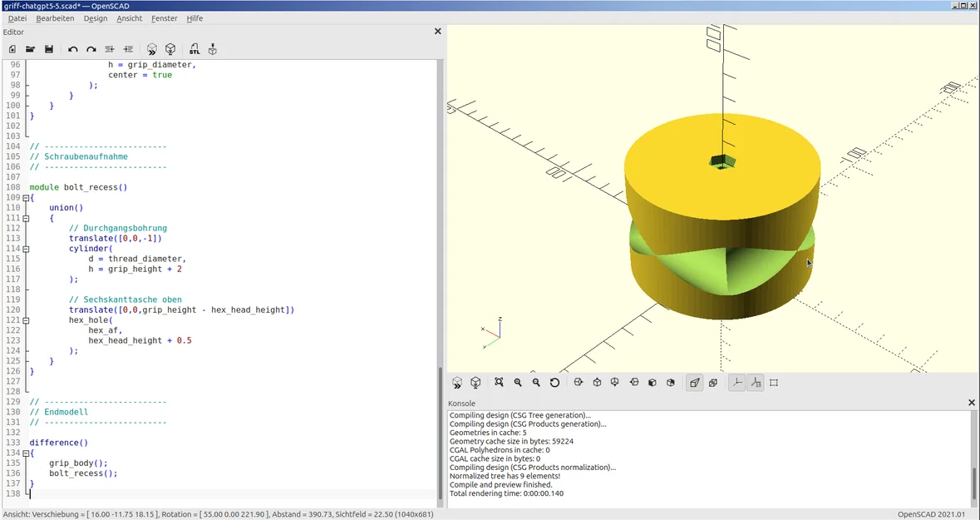Click 'h = grip_height + 2' code line
Image resolution: width=980 pixels, height=520 pixels.
tap(135, 269)
